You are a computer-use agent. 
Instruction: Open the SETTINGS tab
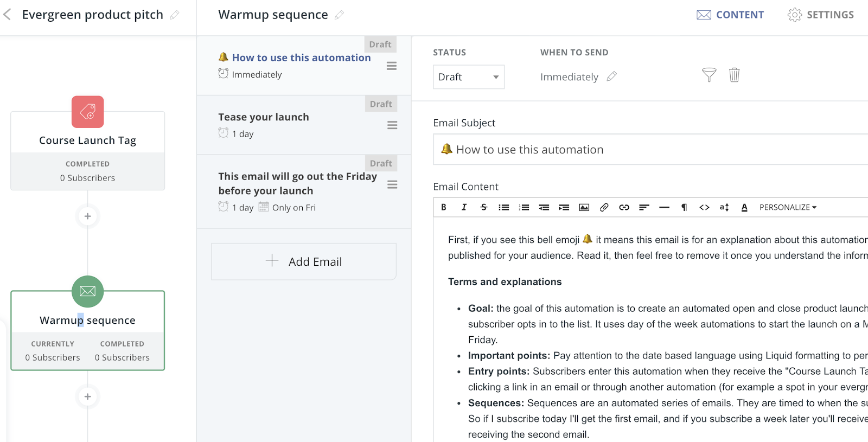(821, 15)
